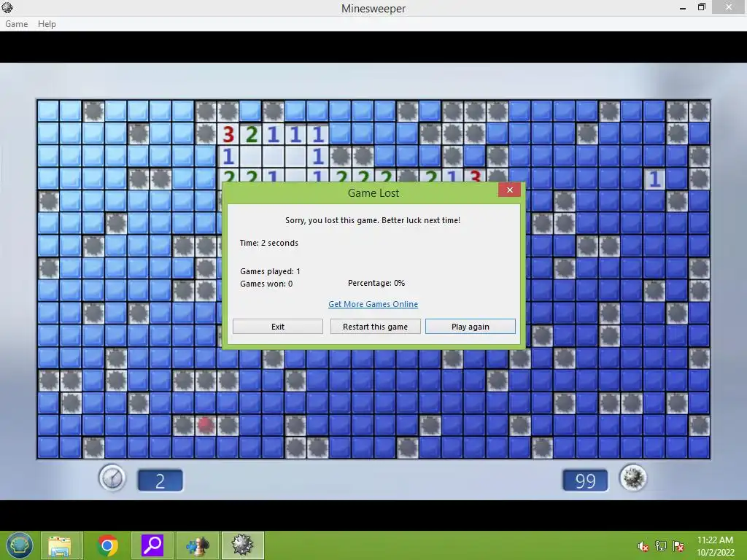This screenshot has height=560, width=747.
Task: Open the Action Center flag icon
Action: pyautogui.click(x=678, y=546)
